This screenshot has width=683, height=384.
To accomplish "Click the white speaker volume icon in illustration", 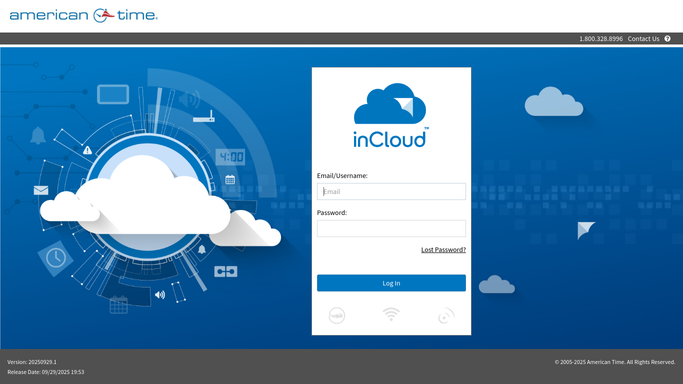I will click(x=160, y=295).
